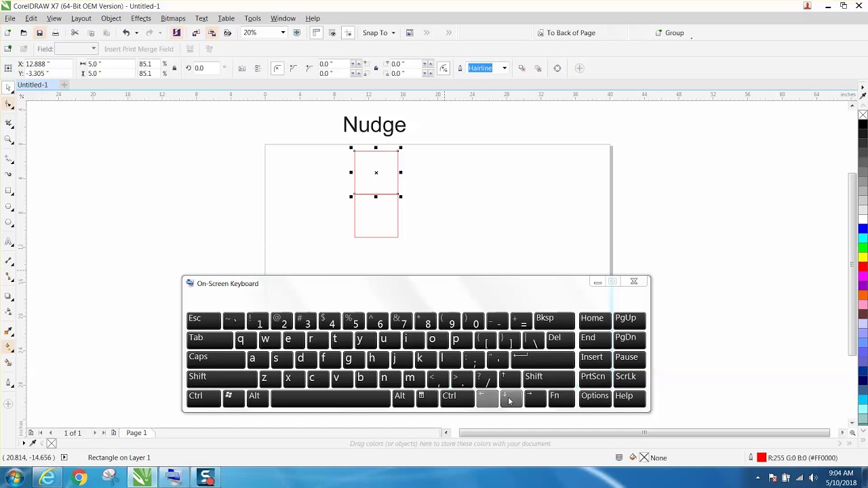Select the Chamfered corner style
Screen dimensions: 868x488
pyautogui.click(x=309, y=68)
